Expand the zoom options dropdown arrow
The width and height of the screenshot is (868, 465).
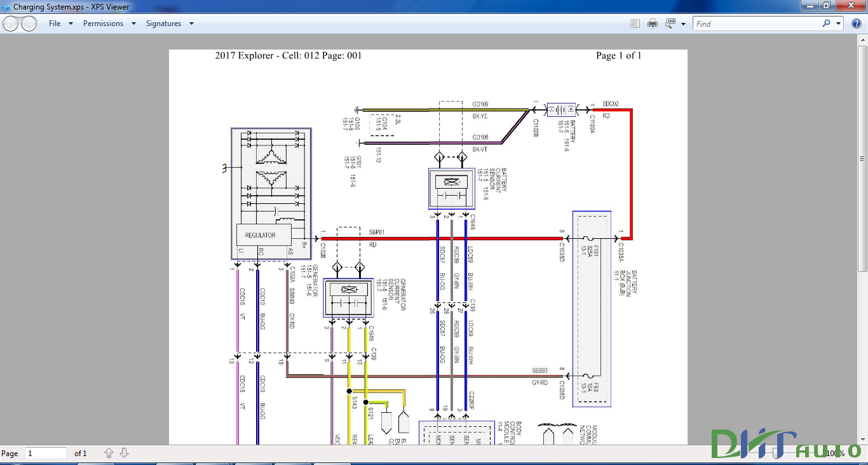(x=684, y=24)
